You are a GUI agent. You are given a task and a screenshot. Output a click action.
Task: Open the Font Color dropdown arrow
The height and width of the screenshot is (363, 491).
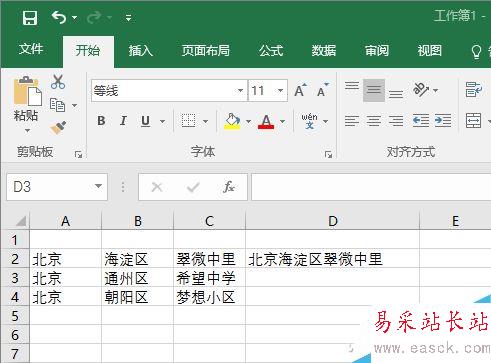pos(282,121)
